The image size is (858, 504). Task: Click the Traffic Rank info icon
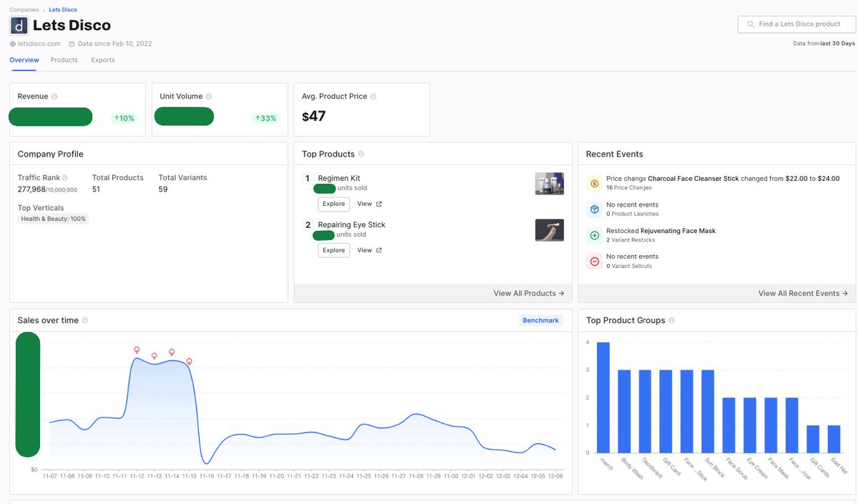64,178
